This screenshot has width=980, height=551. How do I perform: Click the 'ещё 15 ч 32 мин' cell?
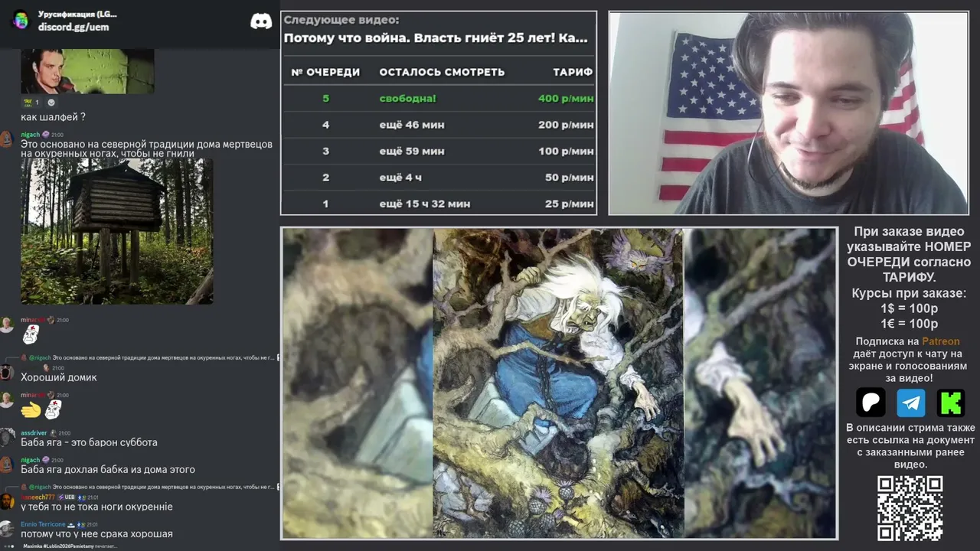425,204
